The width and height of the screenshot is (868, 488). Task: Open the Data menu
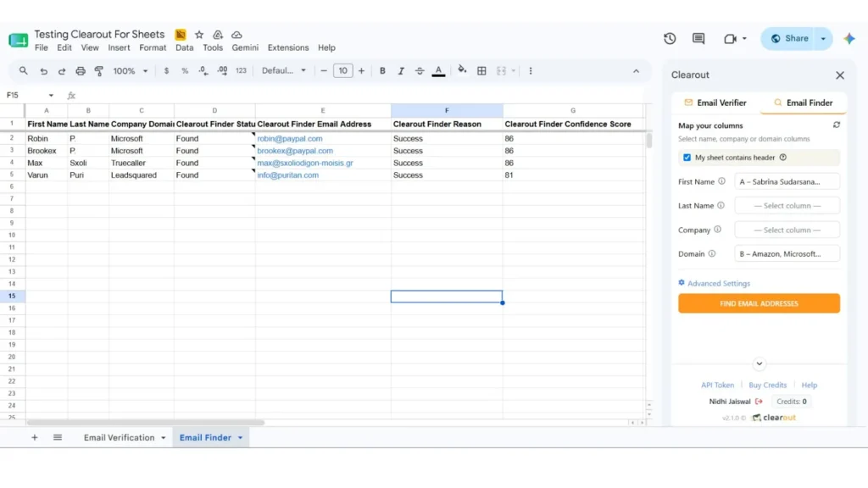click(x=184, y=47)
